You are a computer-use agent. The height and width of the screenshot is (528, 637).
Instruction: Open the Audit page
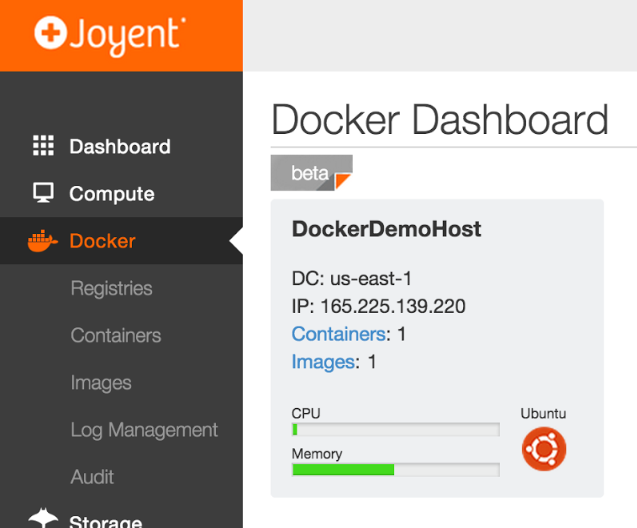point(92,477)
